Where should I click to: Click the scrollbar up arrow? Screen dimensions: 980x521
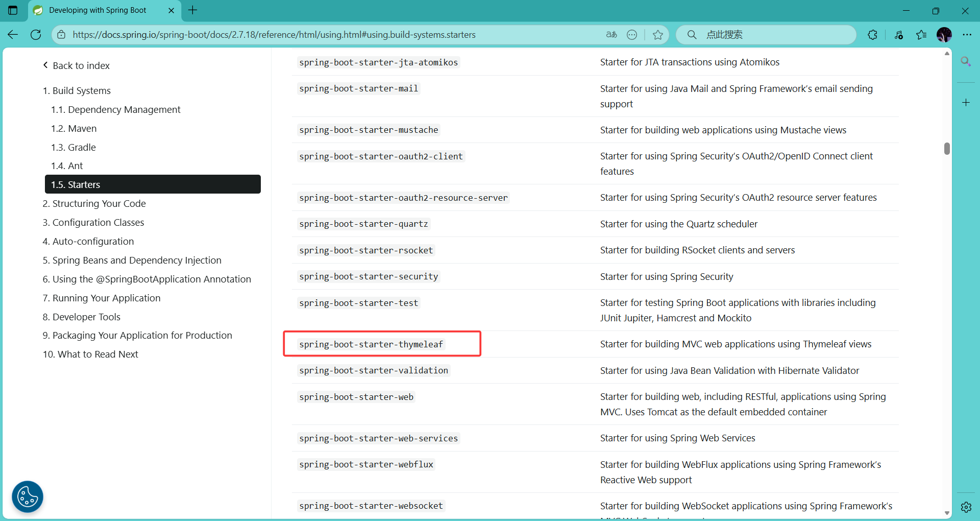[947, 53]
